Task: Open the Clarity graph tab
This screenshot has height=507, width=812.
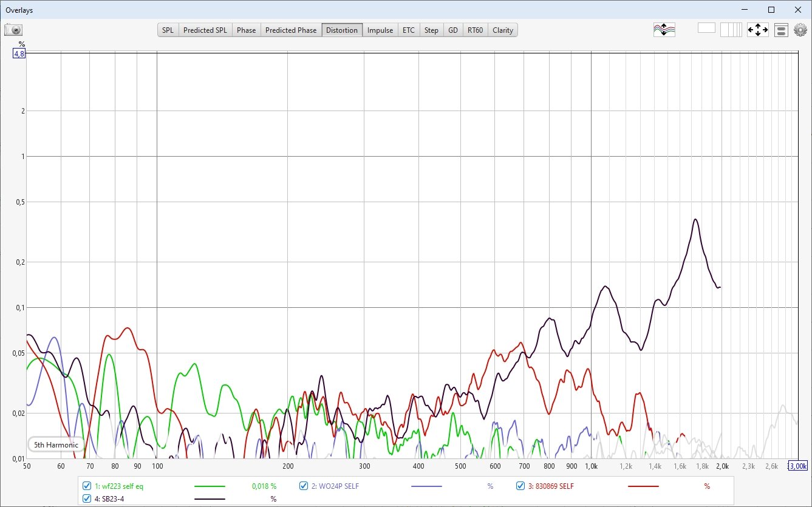Action: coord(503,30)
